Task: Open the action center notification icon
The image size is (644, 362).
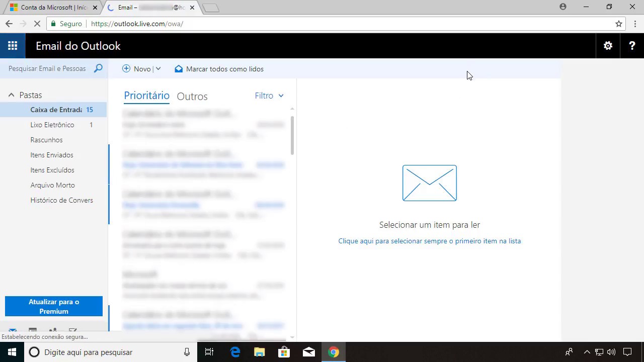Action: click(x=627, y=352)
